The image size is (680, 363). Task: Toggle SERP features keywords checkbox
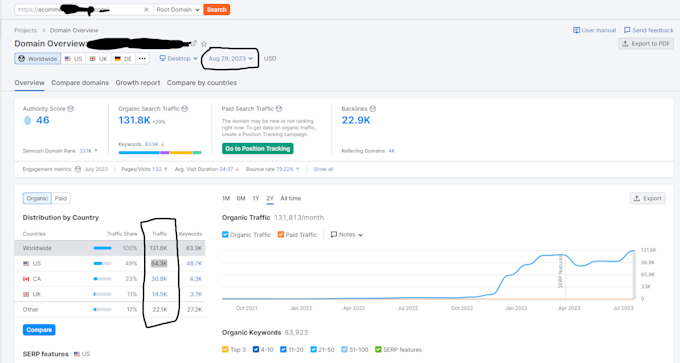pos(378,350)
